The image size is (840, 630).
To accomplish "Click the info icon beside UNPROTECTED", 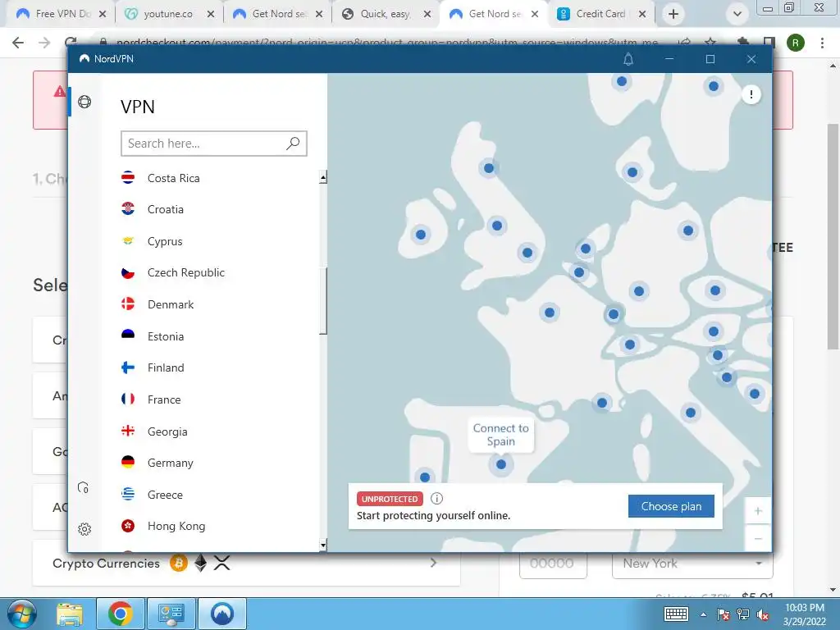I will [x=436, y=499].
